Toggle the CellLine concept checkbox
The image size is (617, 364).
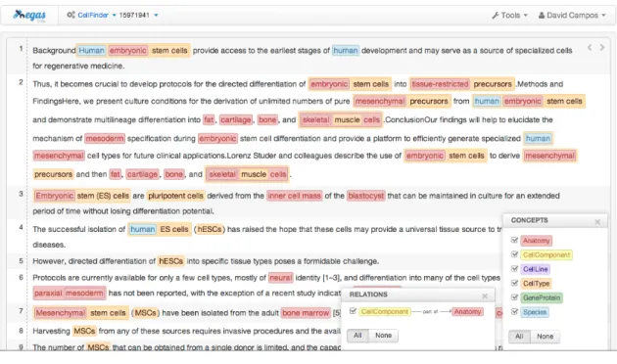(x=514, y=269)
